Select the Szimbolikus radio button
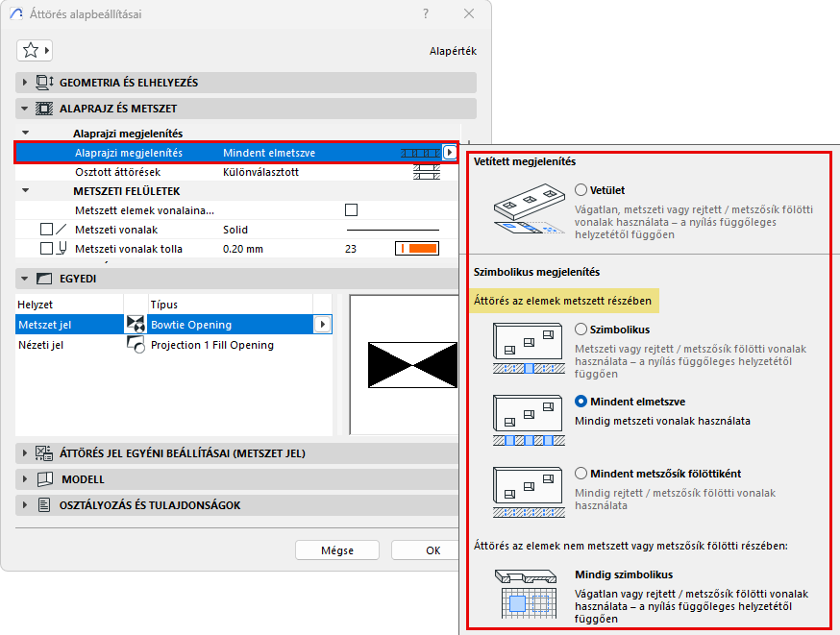This screenshot has height=635, width=840. (581, 330)
